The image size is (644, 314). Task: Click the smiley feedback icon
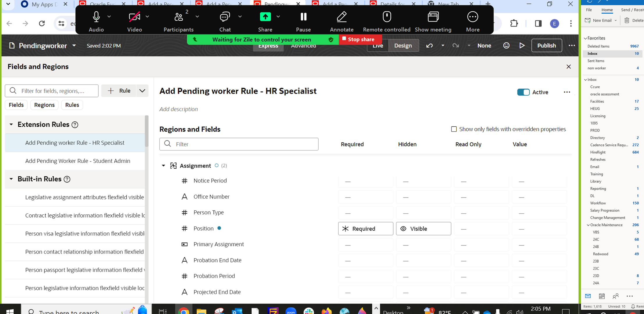click(x=506, y=46)
